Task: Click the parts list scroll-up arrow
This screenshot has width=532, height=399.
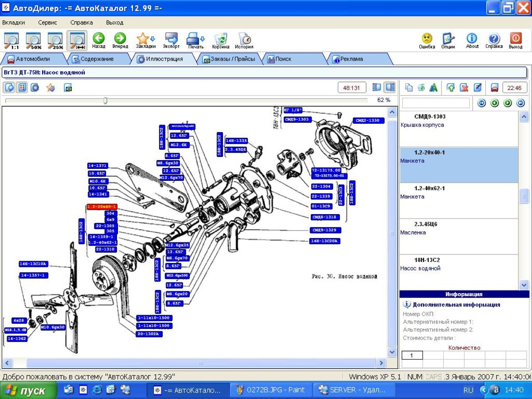Action: [524, 117]
